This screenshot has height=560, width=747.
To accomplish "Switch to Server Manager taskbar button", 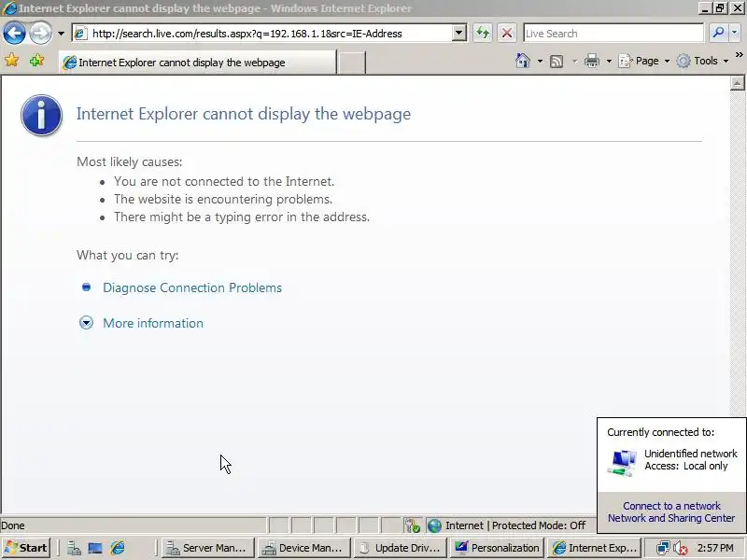I will pos(208,548).
